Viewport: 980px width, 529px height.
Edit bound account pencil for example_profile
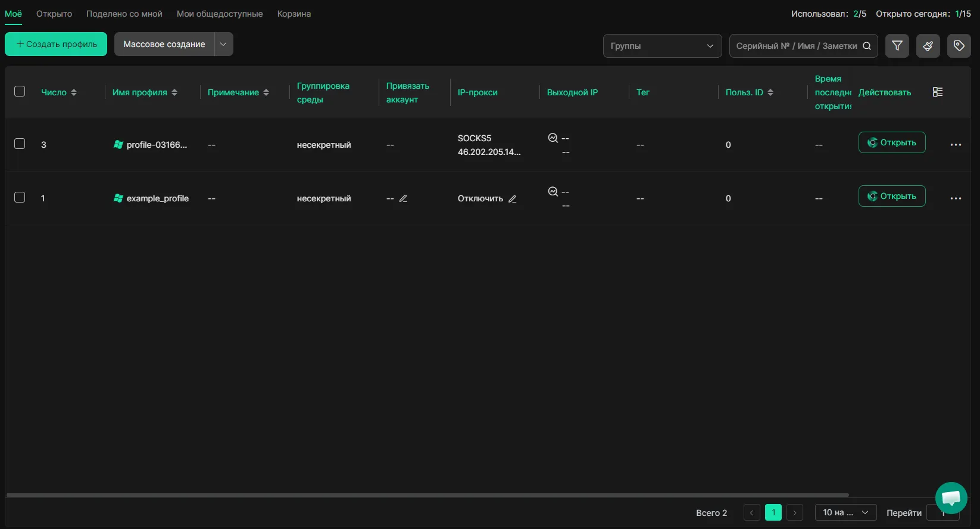tap(403, 199)
